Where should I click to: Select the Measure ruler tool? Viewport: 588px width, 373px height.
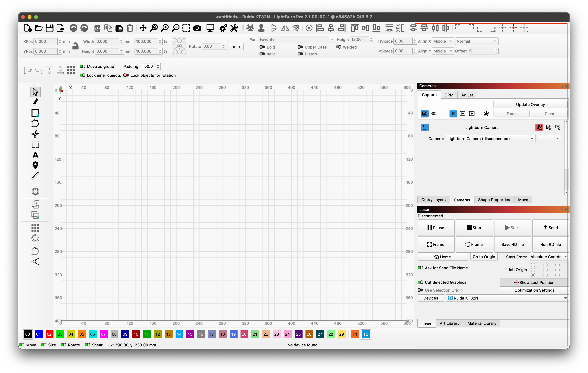coord(35,176)
